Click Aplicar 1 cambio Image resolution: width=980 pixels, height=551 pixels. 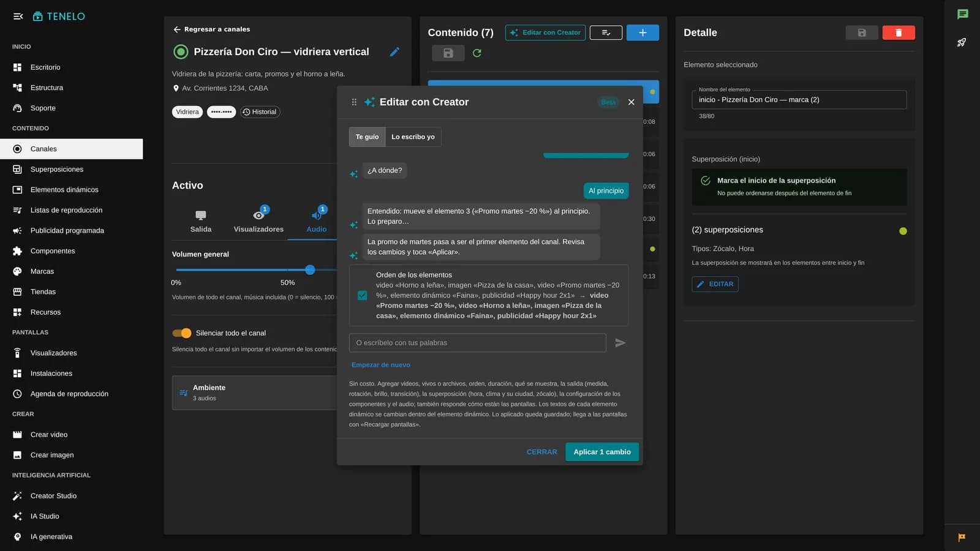[x=602, y=452]
